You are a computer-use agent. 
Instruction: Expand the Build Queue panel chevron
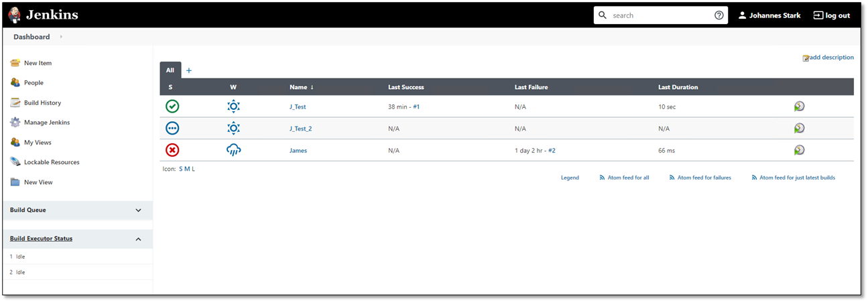pyautogui.click(x=139, y=210)
